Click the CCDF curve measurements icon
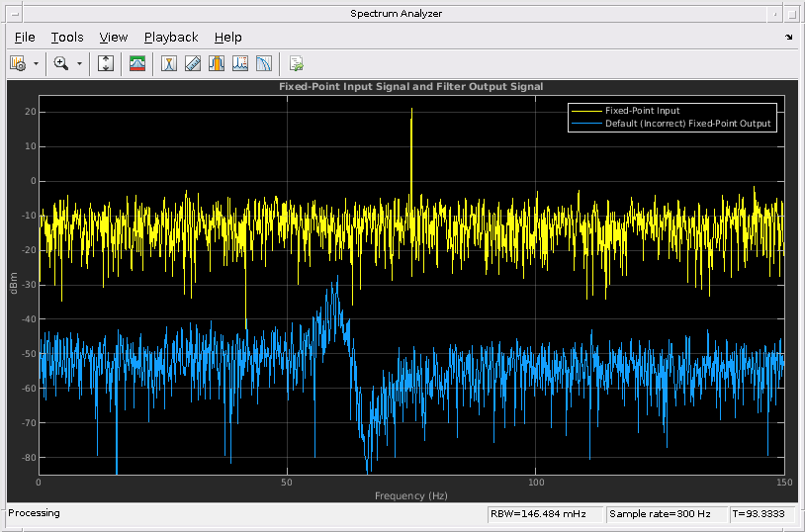 (x=264, y=63)
